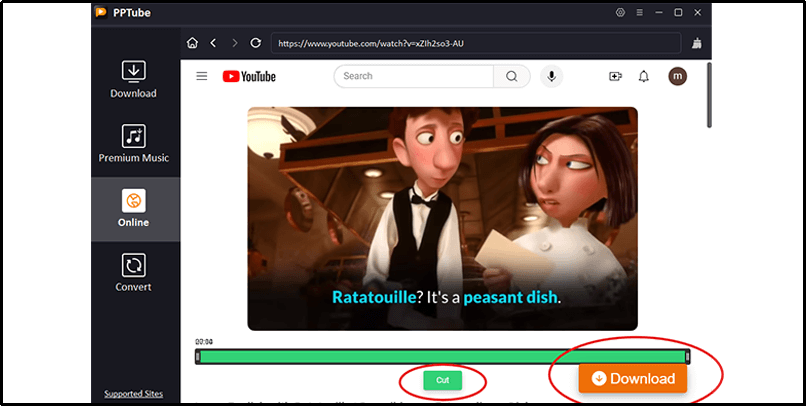The image size is (806, 406).
Task: Click the left trim handle
Action: pyautogui.click(x=198, y=357)
